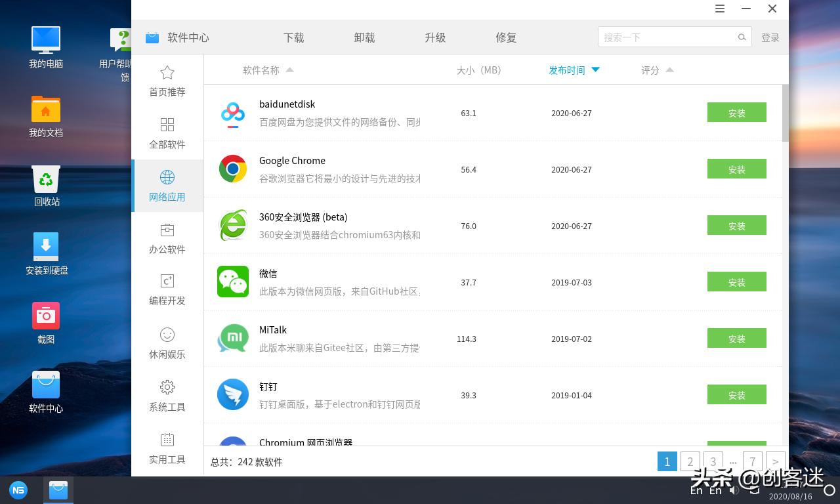Switch to the 卸载 tab
Image resolution: width=840 pixels, height=504 pixels.
pos(364,37)
